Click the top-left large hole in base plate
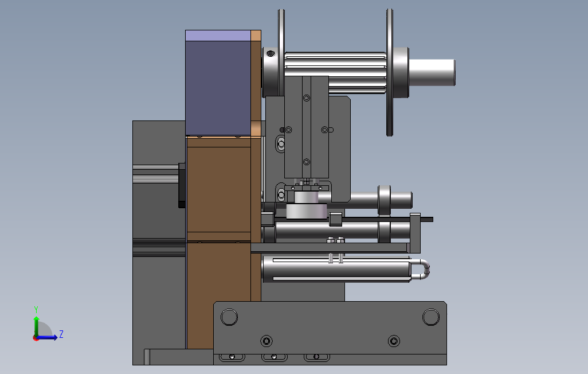588x374 pixels. click(x=229, y=317)
